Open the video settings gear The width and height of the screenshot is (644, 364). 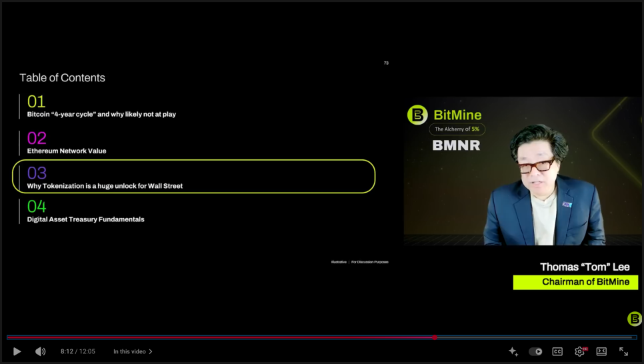tap(579, 351)
